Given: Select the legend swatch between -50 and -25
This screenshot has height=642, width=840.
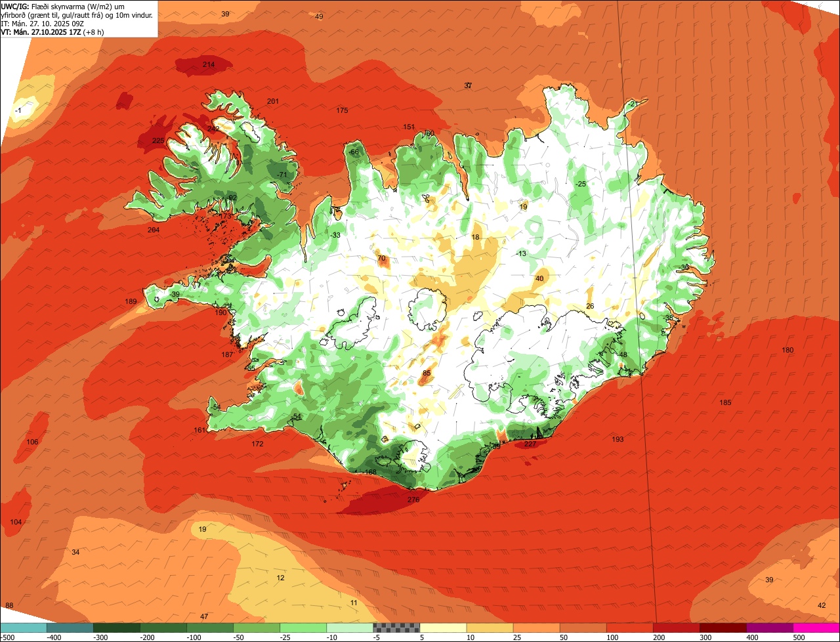Looking at the screenshot, I should (257, 628).
